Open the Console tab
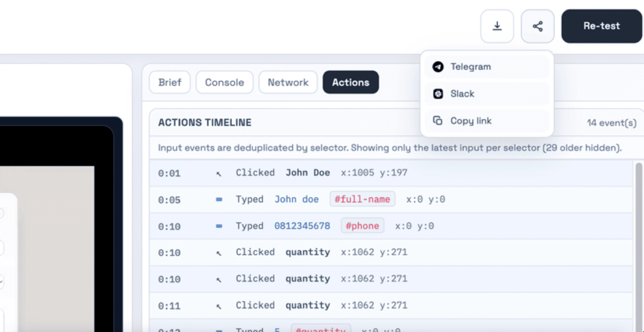Image resolution: width=644 pixels, height=332 pixels. [224, 82]
